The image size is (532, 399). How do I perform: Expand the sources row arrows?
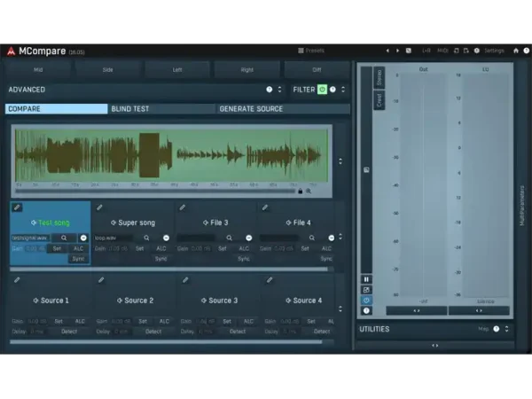[x=340, y=309]
